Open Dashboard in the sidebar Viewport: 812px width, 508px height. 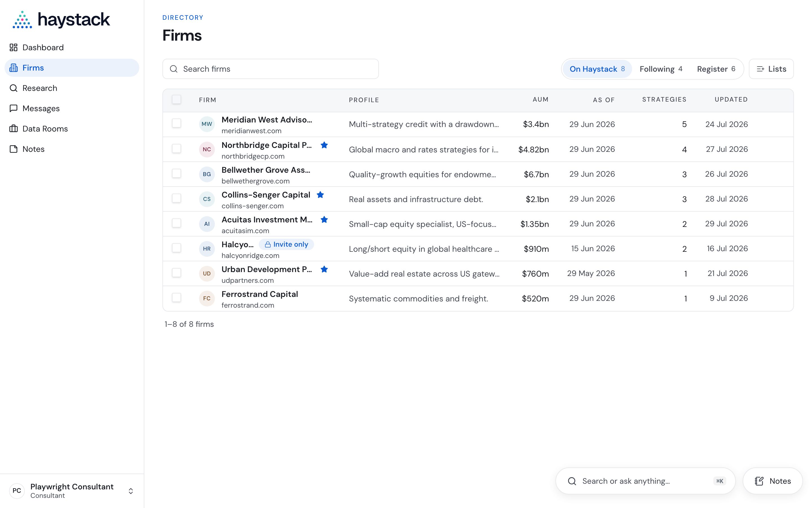click(72, 47)
